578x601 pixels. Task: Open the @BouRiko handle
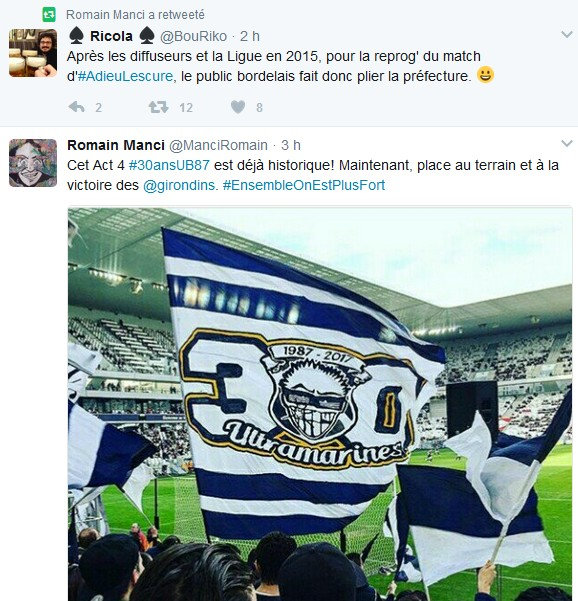193,36
